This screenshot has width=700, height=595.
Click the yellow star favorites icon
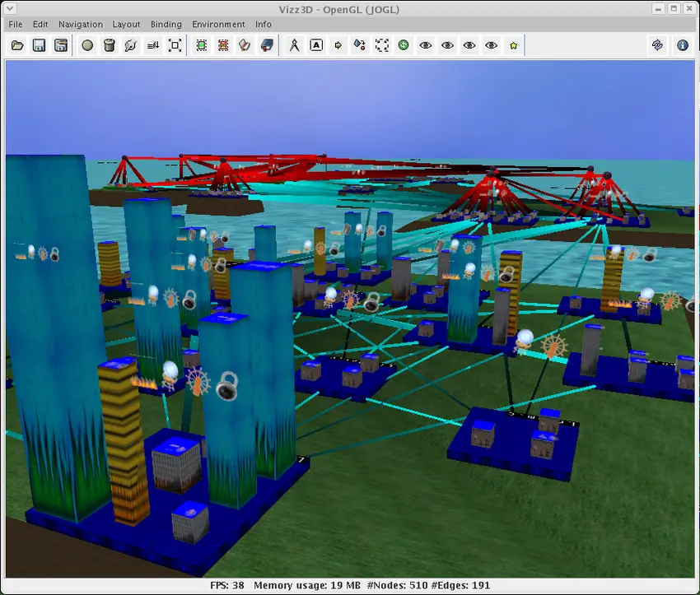(513, 45)
